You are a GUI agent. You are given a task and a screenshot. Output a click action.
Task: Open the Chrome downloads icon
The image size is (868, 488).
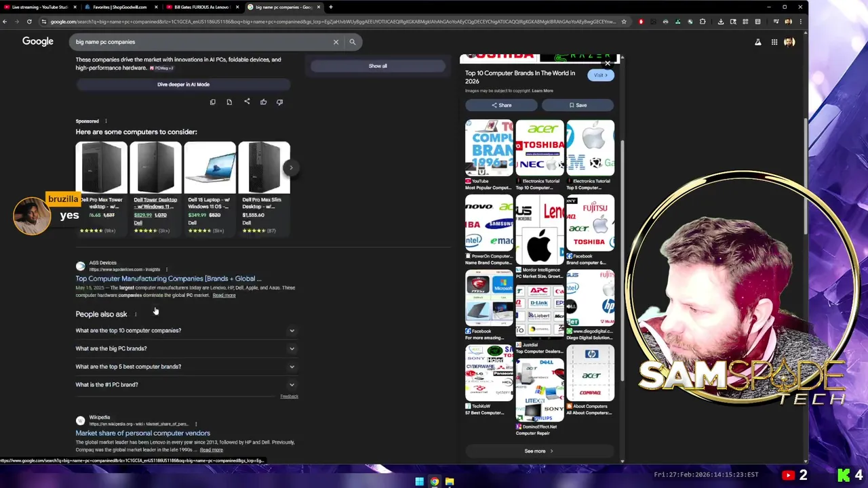[x=720, y=22]
